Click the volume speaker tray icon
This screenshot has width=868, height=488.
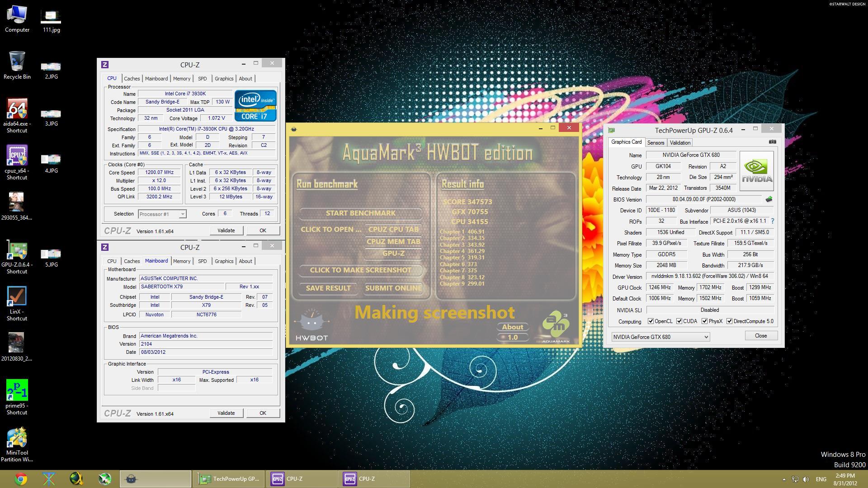coord(806,479)
